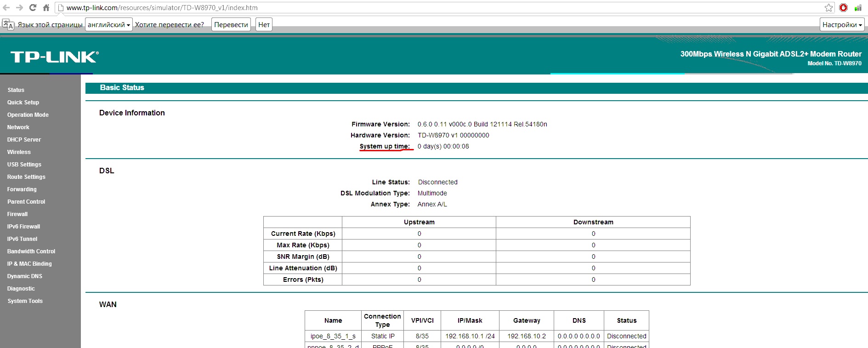Click the Line Status Disconnected value
Viewport: 868px width, 348px height.
437,182
